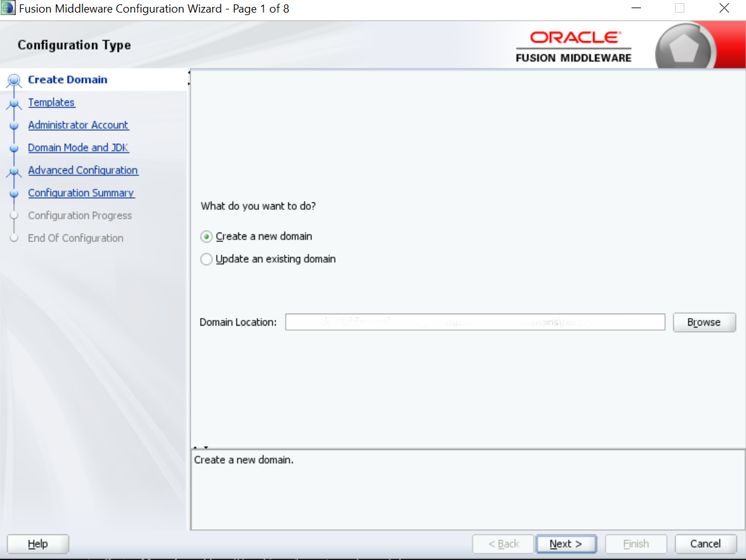Screen dimensions: 746x560
Task: Click the 'Domain Location:' label
Action: pyautogui.click(x=238, y=322)
